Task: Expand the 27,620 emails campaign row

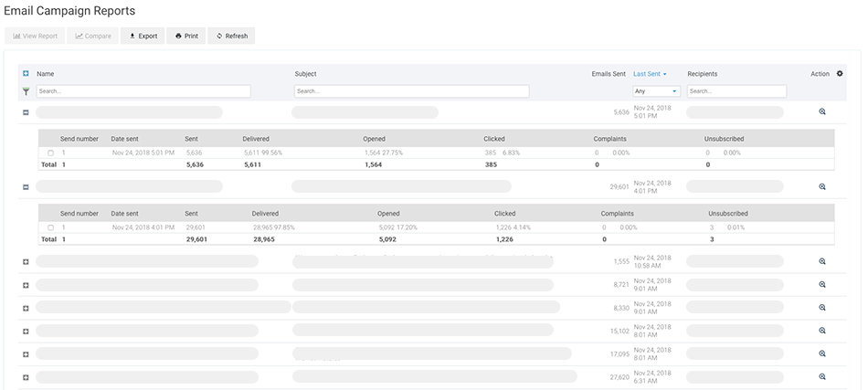Action: 26,377
